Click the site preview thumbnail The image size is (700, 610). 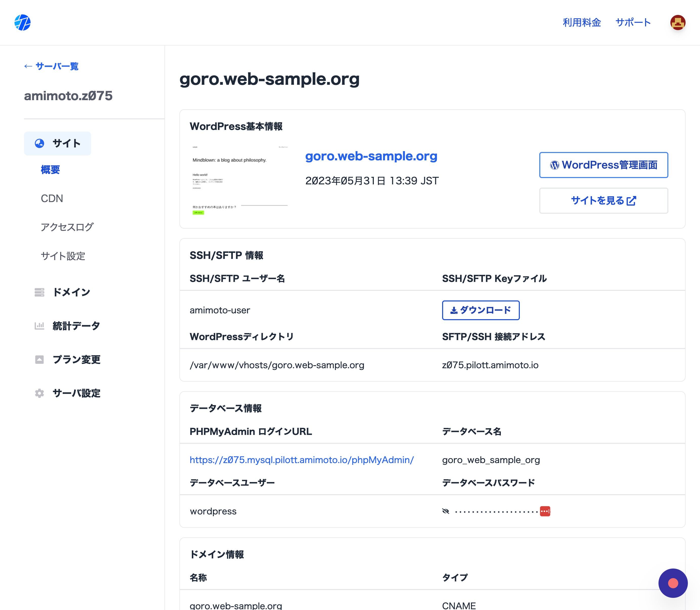point(240,180)
